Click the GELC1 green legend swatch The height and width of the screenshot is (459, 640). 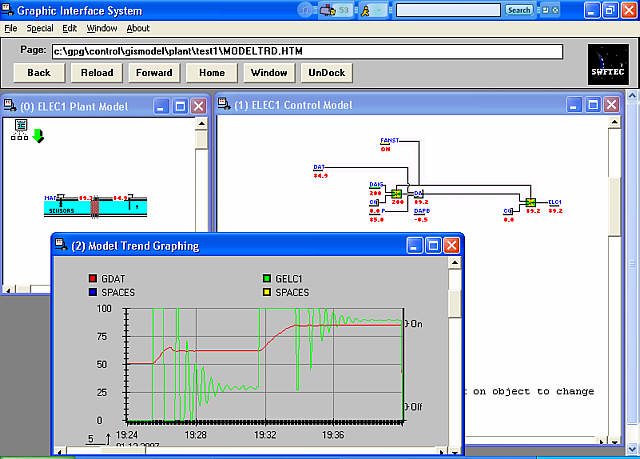(x=266, y=279)
